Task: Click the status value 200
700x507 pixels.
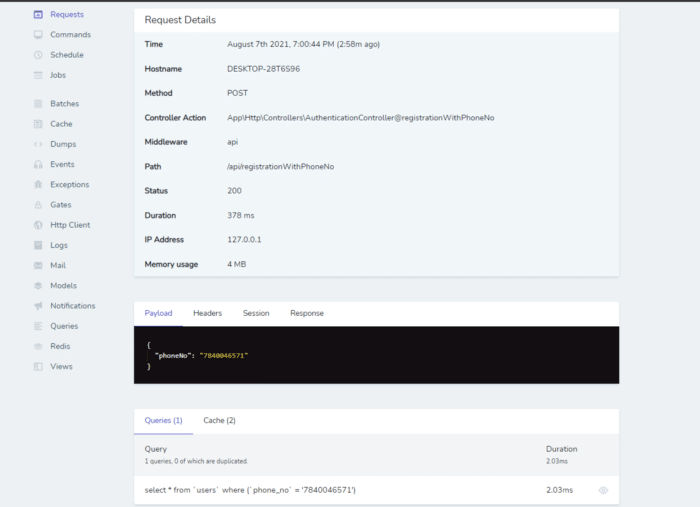Action: click(234, 191)
